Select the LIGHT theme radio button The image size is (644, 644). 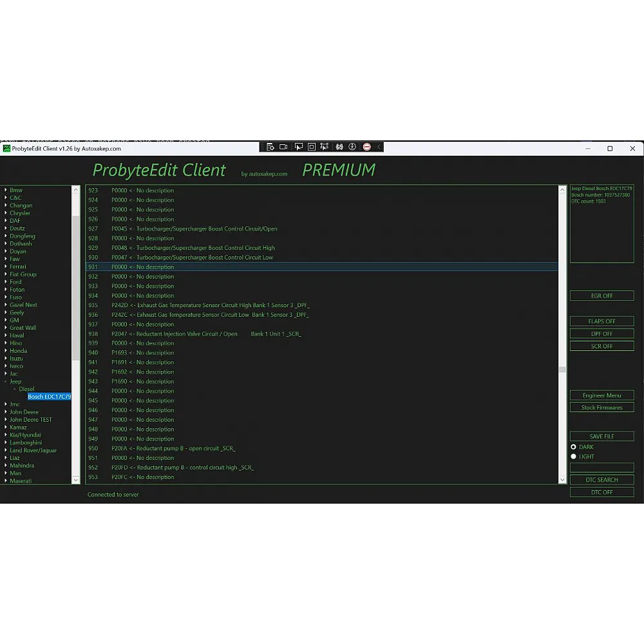coord(573,457)
